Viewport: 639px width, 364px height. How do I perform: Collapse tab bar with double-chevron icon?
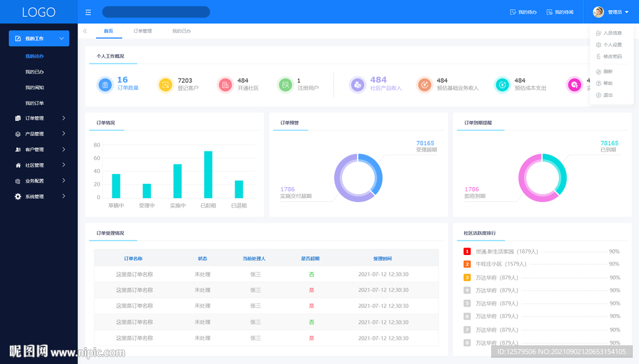pos(85,31)
